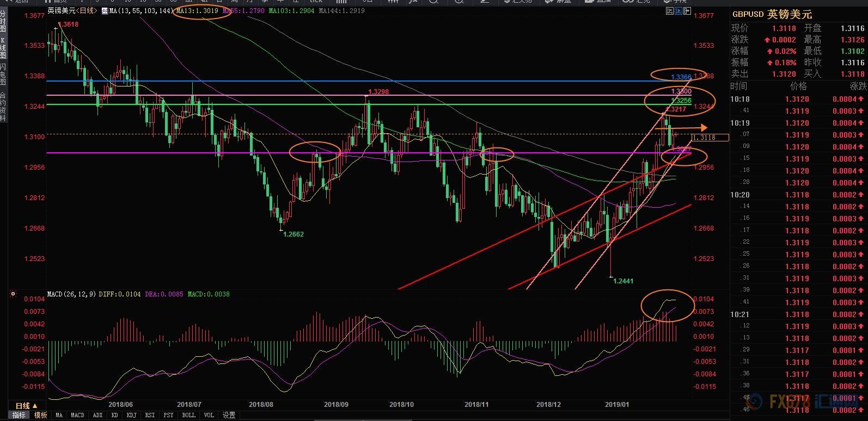Apply the MA indicator
Screen dimensions: 868x421
point(59,415)
